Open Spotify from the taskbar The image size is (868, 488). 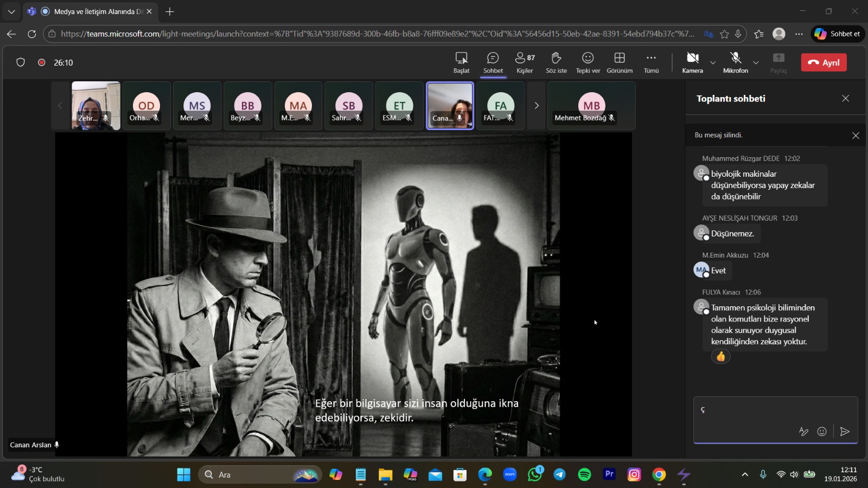tap(584, 475)
